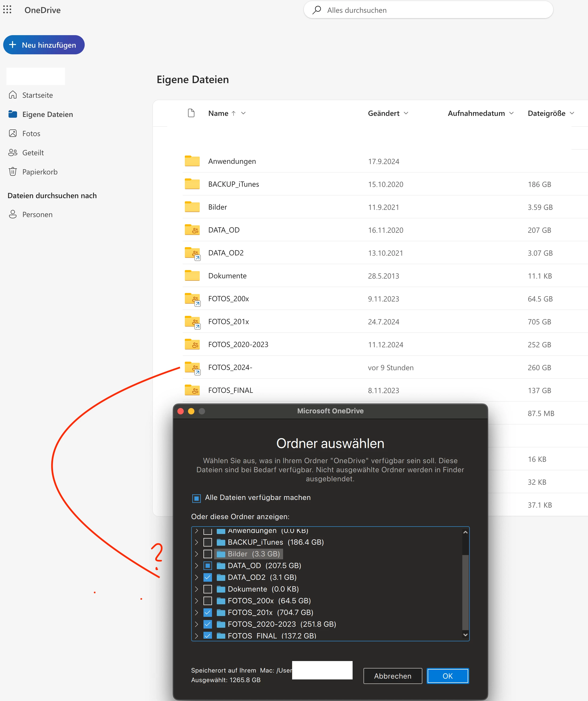The height and width of the screenshot is (701, 588).
Task: Uncheck the DATA_OD2 folder checkbox
Action: point(207,577)
